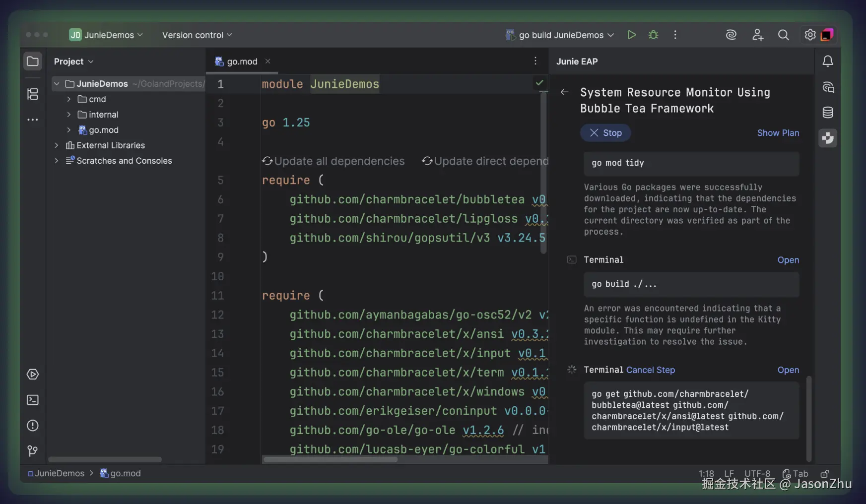Open the Git version control tool window

[33, 450]
